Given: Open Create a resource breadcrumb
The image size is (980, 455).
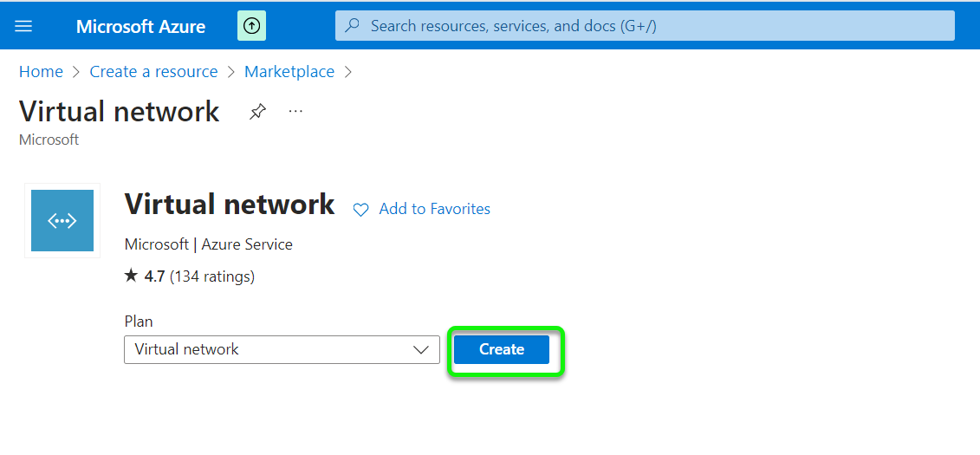Looking at the screenshot, I should click(153, 72).
